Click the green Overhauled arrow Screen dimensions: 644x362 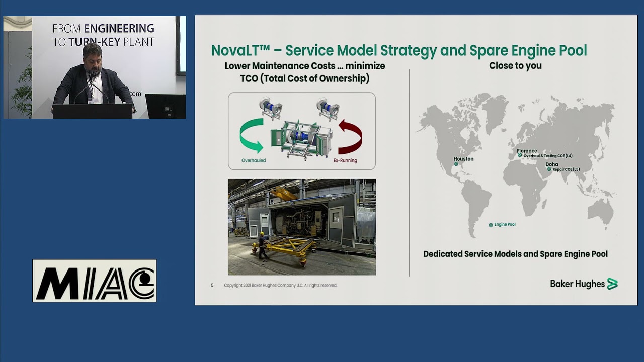click(x=252, y=136)
